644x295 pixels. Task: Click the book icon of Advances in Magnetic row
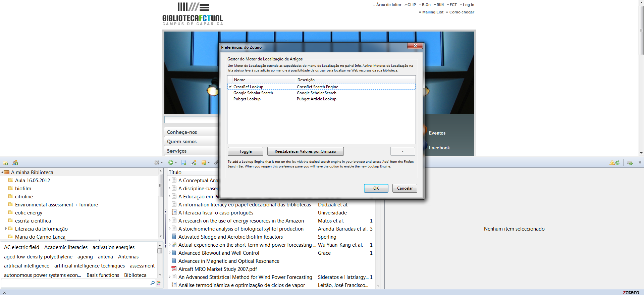click(x=174, y=261)
